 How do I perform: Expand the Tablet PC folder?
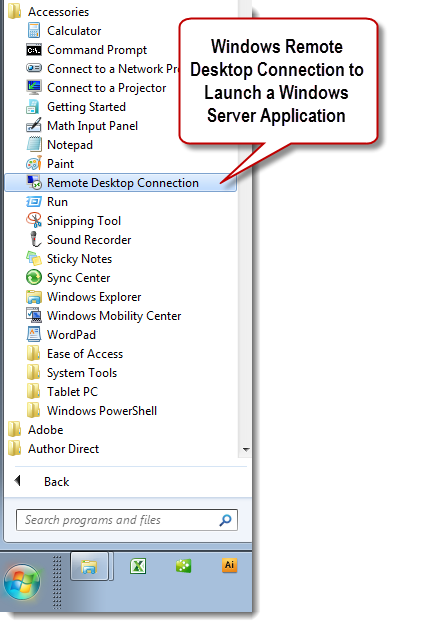pos(34,391)
